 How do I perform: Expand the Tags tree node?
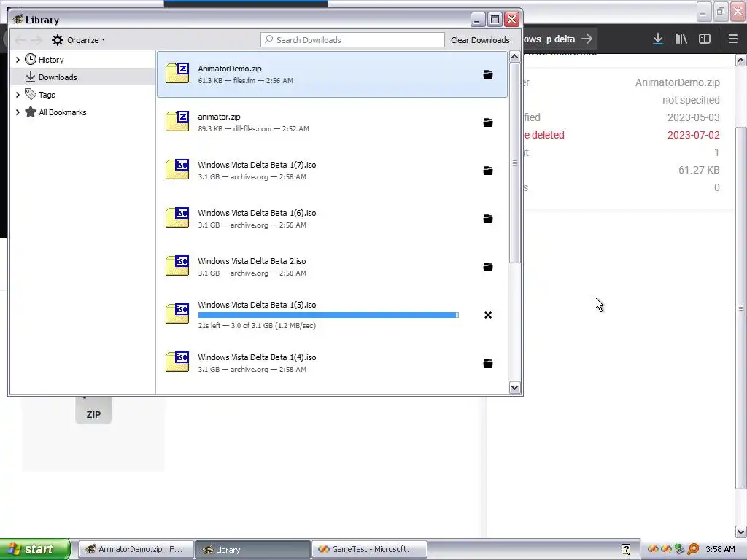point(18,95)
